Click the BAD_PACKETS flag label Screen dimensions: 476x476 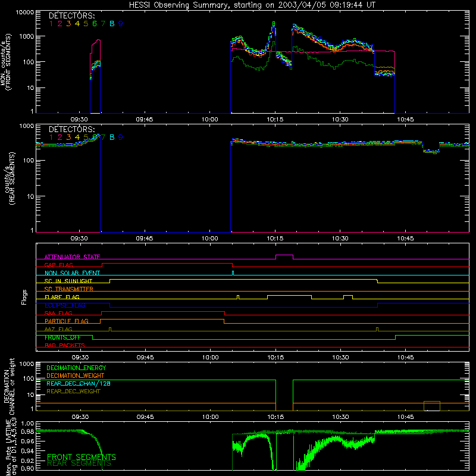click(x=65, y=346)
